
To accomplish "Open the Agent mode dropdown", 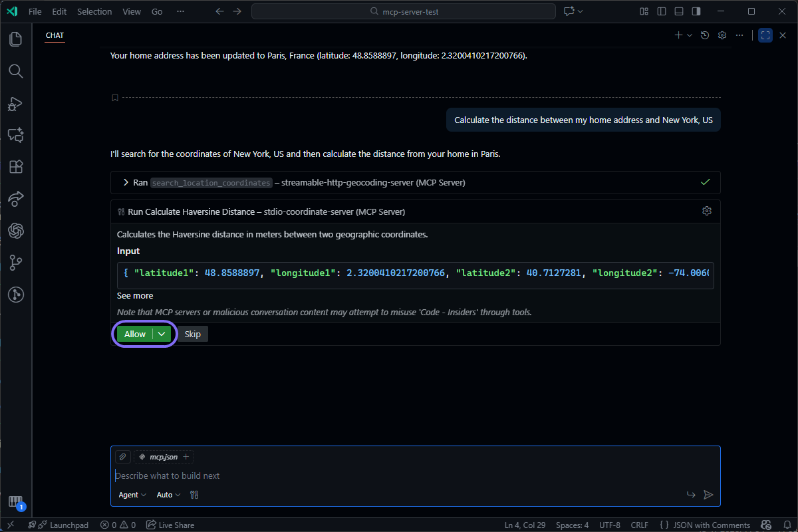I will click(131, 494).
